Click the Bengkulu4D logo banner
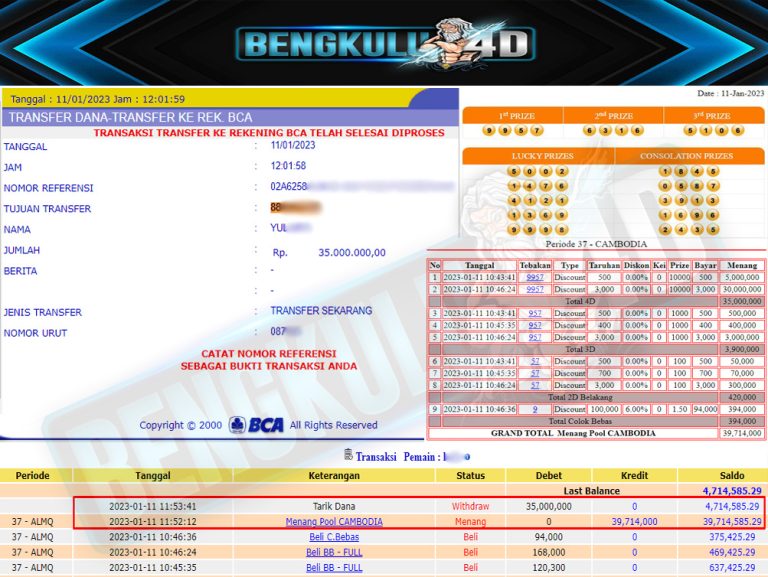This screenshot has width=768, height=577. coord(385,44)
